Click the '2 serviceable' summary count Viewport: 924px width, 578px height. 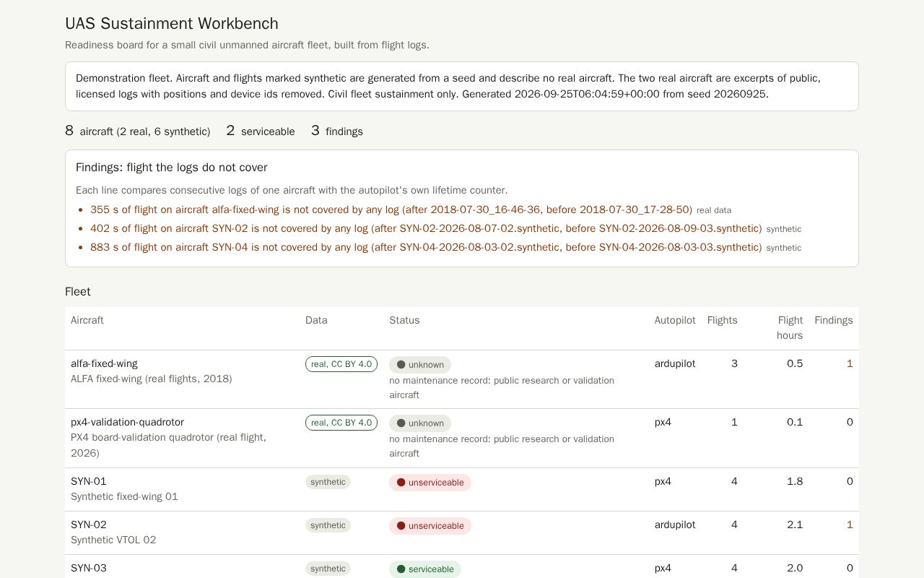(x=261, y=131)
